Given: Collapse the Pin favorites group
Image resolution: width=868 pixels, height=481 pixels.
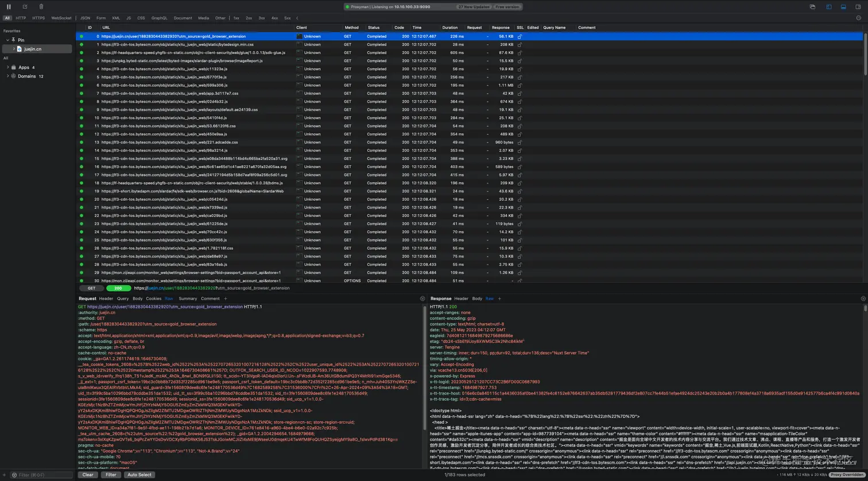Looking at the screenshot, I should 8,40.
